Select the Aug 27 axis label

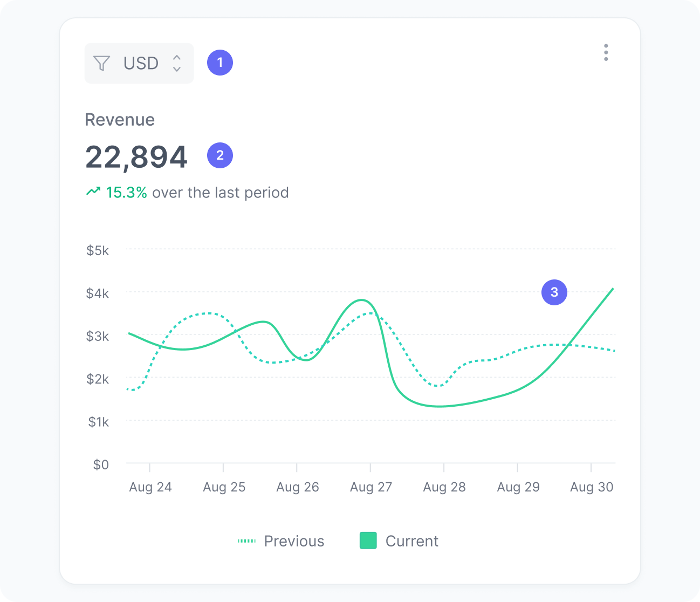tap(370, 487)
